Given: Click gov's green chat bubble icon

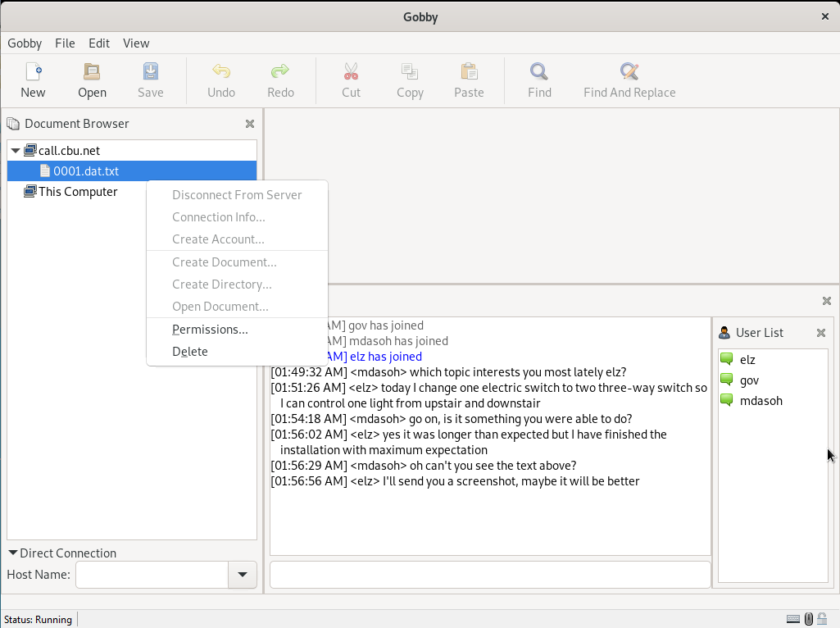Looking at the screenshot, I should click(x=726, y=380).
